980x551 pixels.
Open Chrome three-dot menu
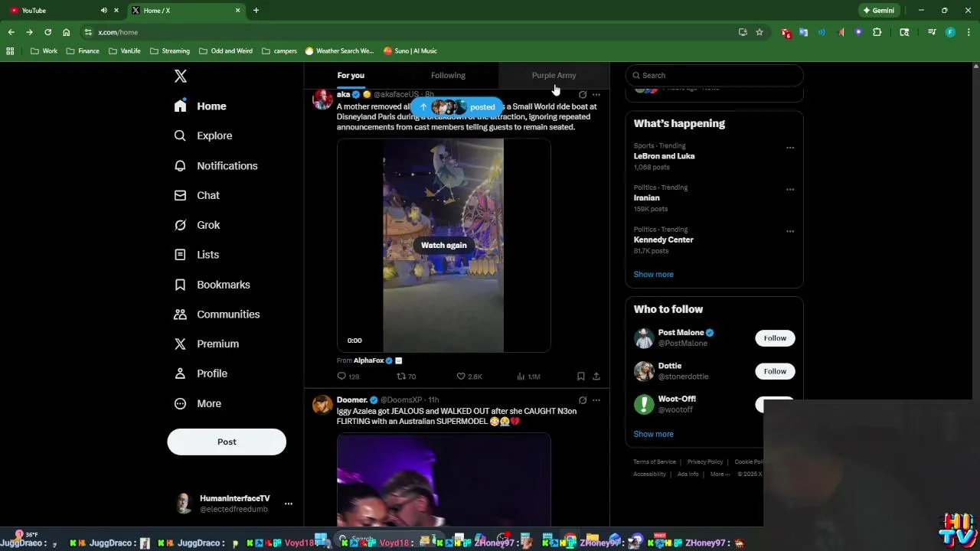(969, 32)
